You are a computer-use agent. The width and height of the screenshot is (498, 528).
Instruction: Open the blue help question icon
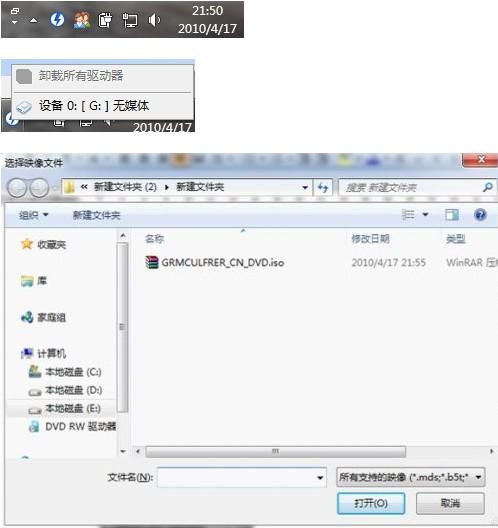pyautogui.click(x=480, y=214)
